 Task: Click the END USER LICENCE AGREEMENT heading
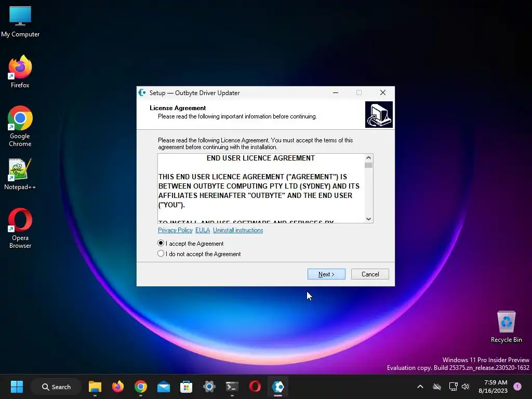pos(261,158)
